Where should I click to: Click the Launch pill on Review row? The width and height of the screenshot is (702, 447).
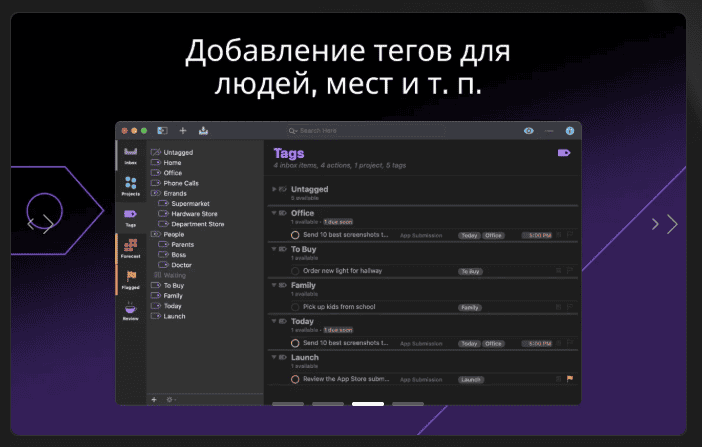[471, 379]
